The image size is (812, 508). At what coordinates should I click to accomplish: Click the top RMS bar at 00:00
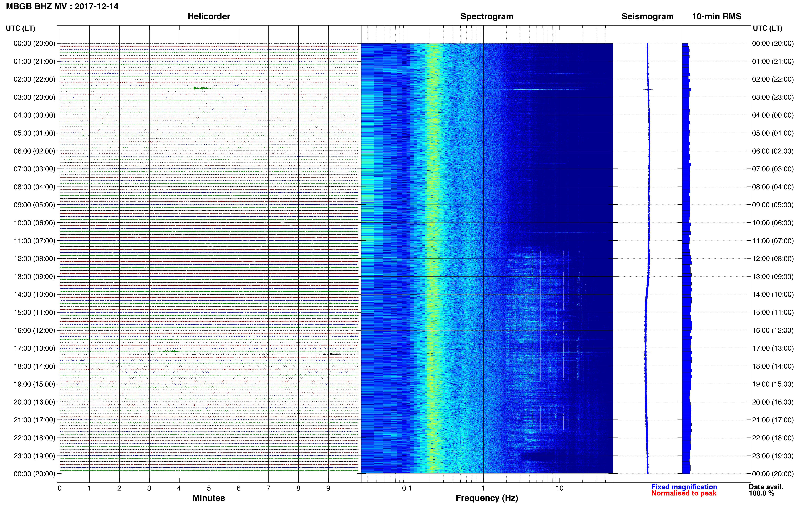coord(685,45)
